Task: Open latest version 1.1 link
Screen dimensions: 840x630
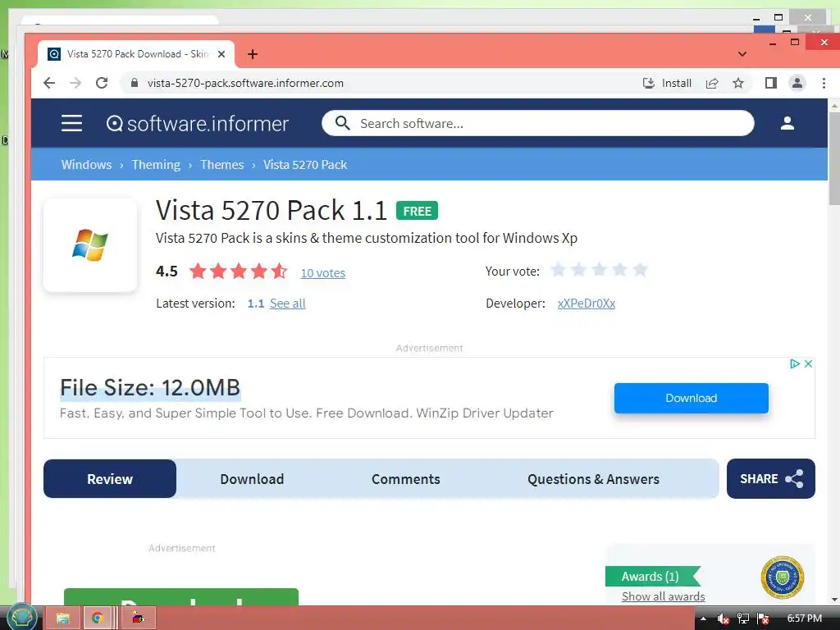Action: point(256,304)
